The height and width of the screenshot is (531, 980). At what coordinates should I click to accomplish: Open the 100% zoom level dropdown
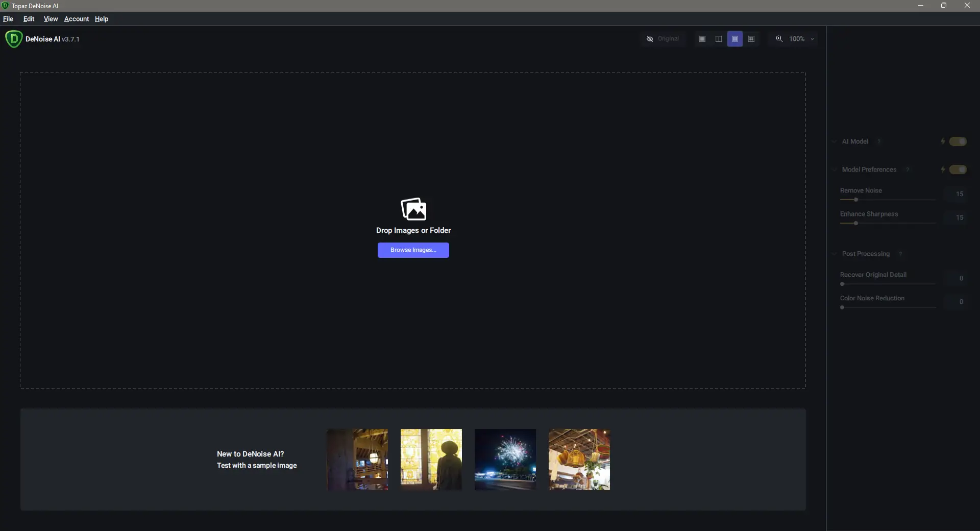[x=802, y=39]
